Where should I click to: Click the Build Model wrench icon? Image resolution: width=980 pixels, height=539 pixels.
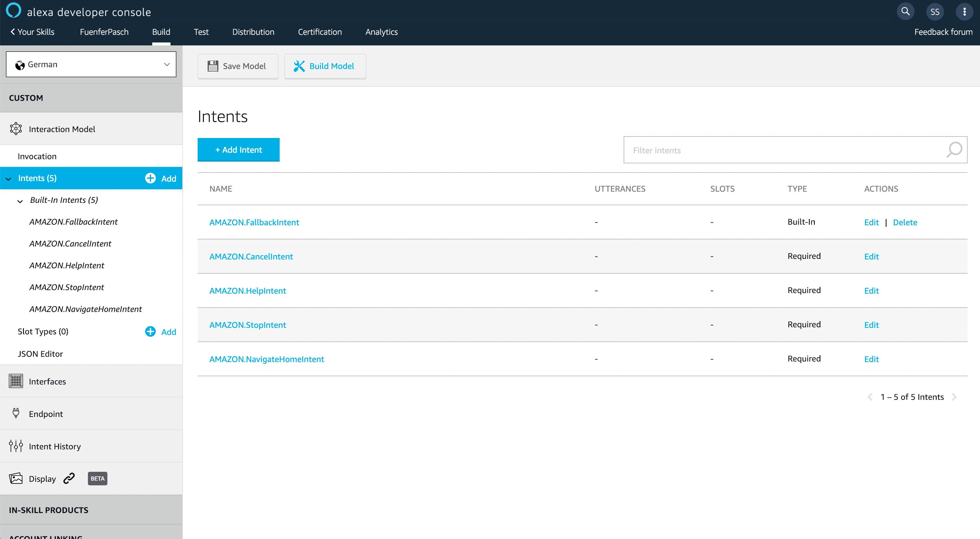pyautogui.click(x=299, y=66)
